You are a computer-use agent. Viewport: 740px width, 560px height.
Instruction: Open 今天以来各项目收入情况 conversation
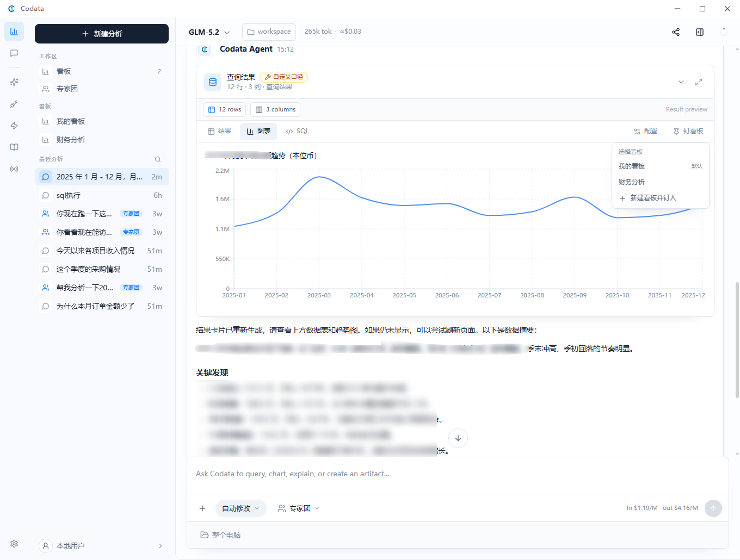[102, 251]
